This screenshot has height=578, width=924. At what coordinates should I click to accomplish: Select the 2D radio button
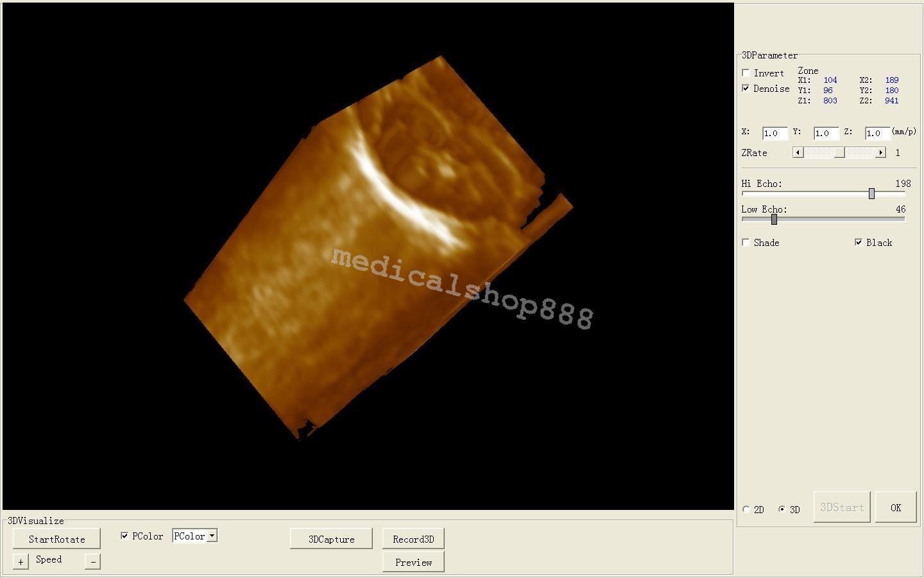[x=746, y=509]
